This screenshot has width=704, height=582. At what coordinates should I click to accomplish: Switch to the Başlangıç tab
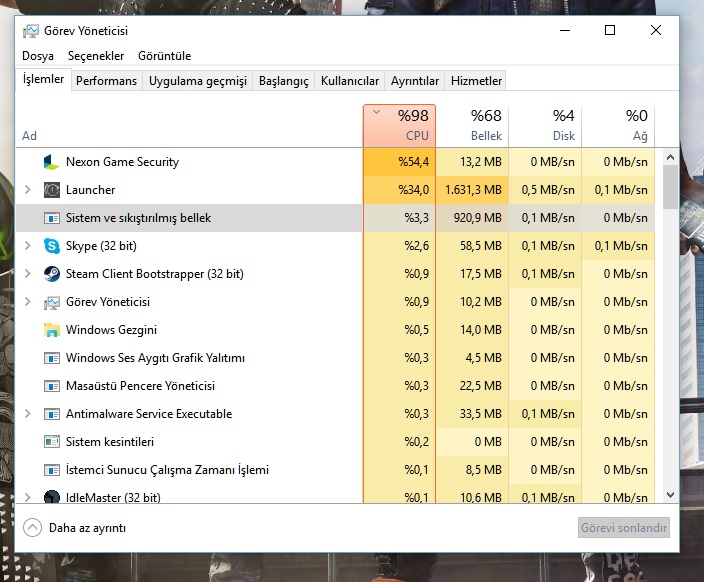(x=284, y=81)
